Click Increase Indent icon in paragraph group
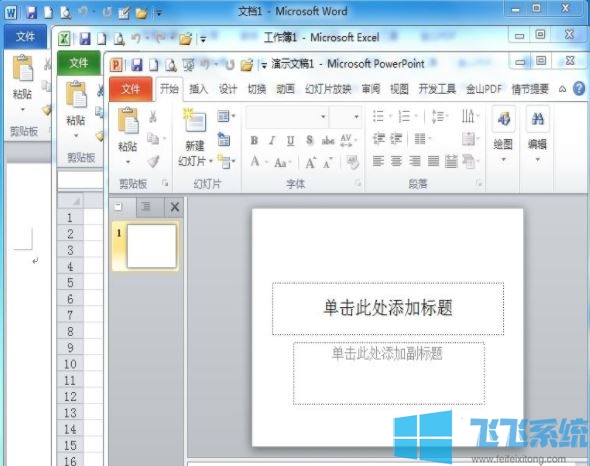The image size is (590, 466). click(396, 139)
